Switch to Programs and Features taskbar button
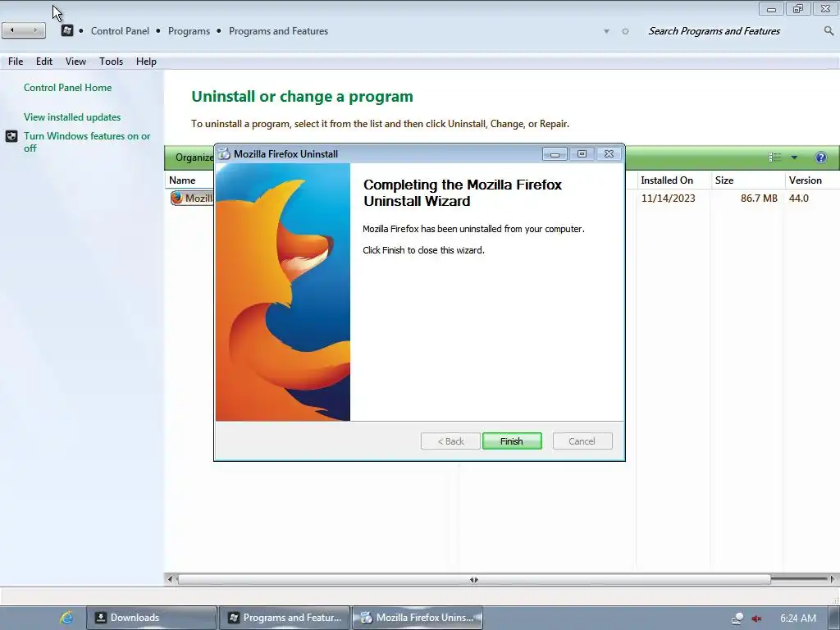Screen dimensions: 840x630 click(285, 618)
